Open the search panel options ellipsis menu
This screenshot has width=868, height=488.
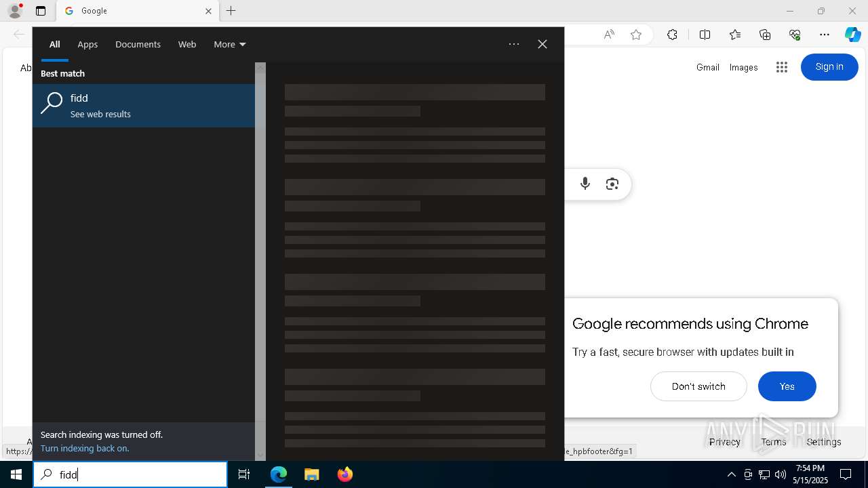(514, 45)
